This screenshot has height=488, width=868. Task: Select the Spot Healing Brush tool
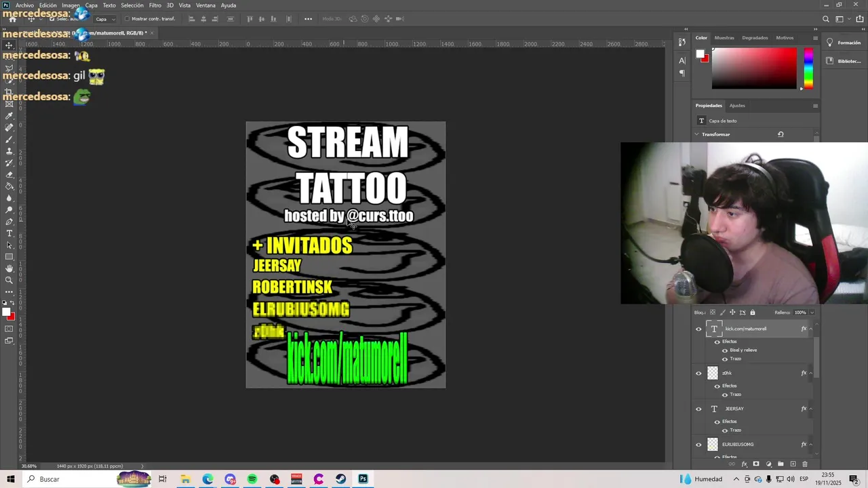pos(9,127)
